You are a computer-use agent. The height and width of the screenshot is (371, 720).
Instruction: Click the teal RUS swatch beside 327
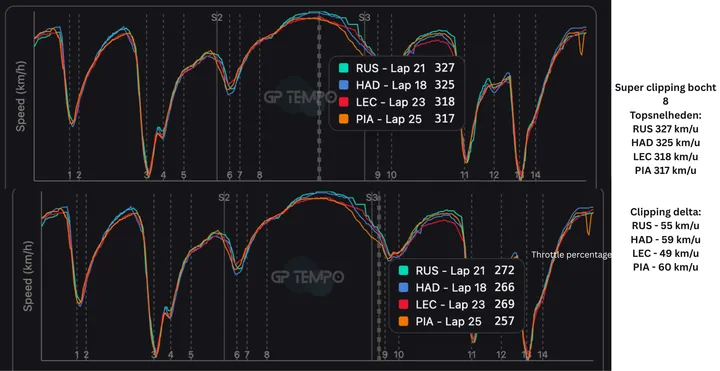click(x=343, y=68)
